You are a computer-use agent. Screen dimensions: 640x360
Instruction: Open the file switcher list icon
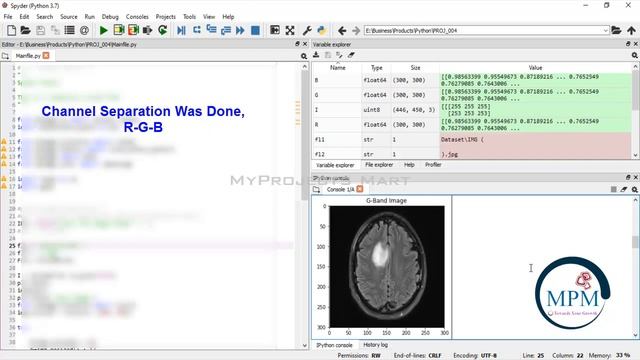tap(69, 30)
